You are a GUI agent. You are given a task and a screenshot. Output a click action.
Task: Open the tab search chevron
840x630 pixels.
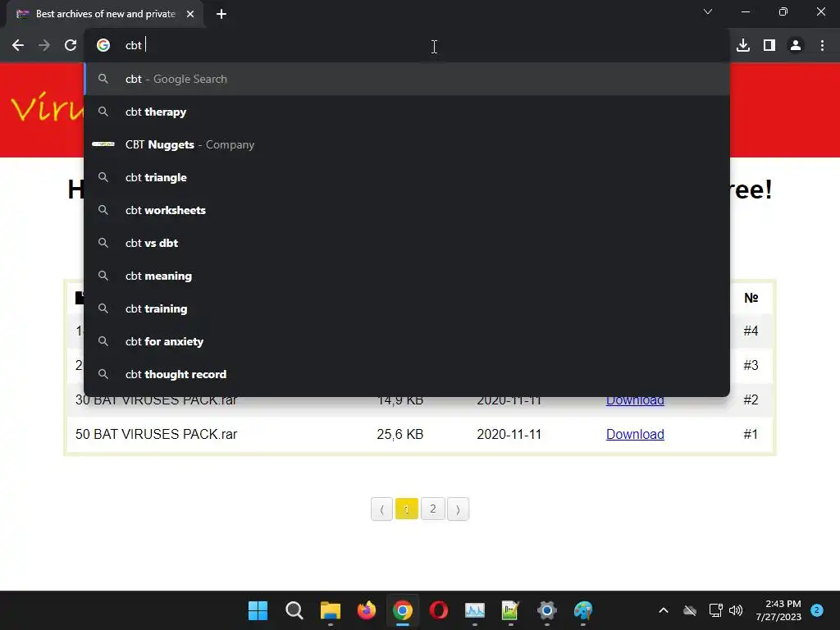(708, 11)
